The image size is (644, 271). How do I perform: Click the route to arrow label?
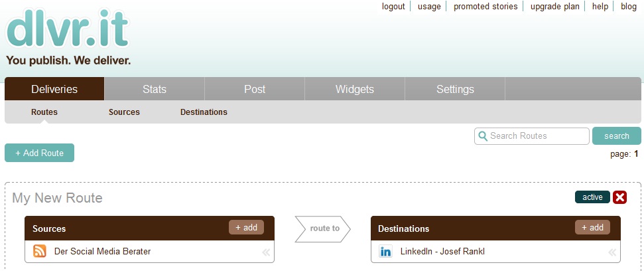[x=323, y=228]
